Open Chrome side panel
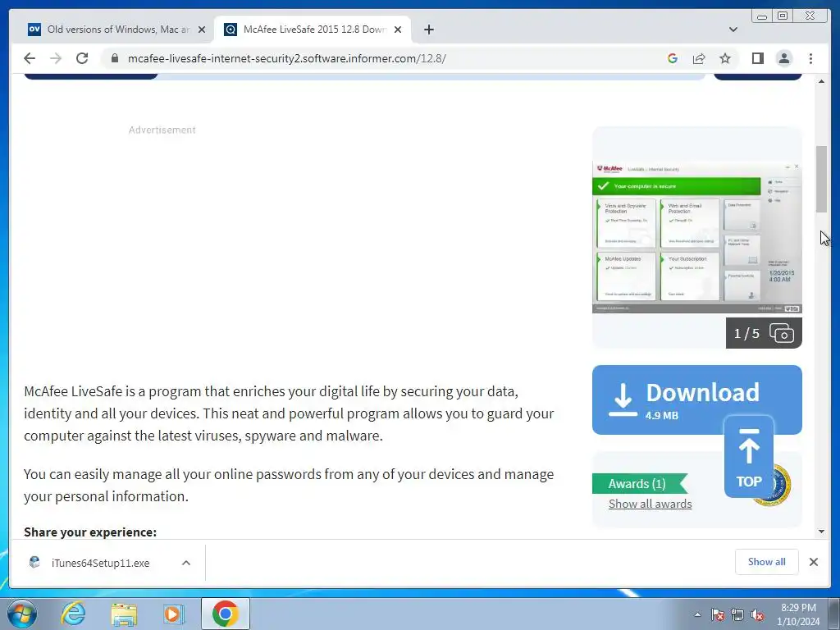Viewport: 840px width, 630px height. 757,58
